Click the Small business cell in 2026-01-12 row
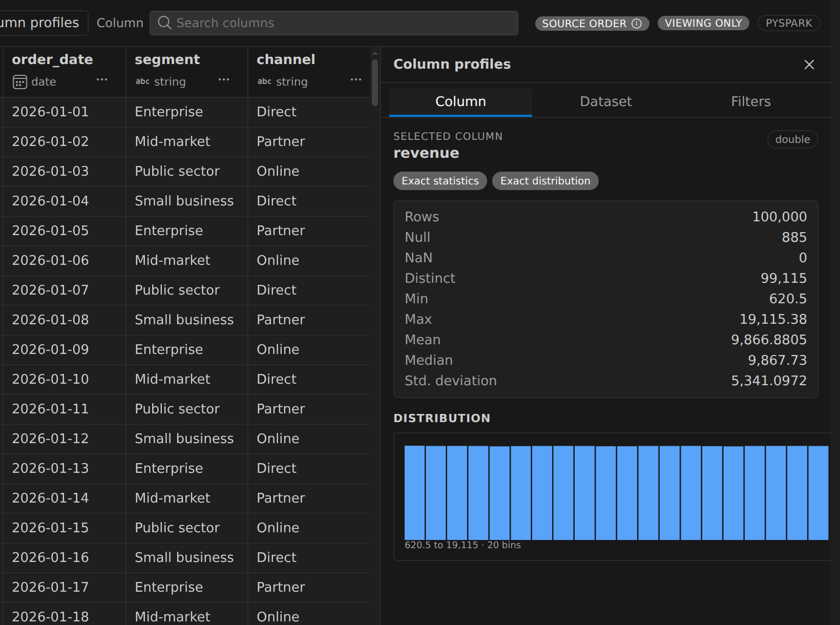Screen dimensions: 840x625 click(x=187, y=439)
